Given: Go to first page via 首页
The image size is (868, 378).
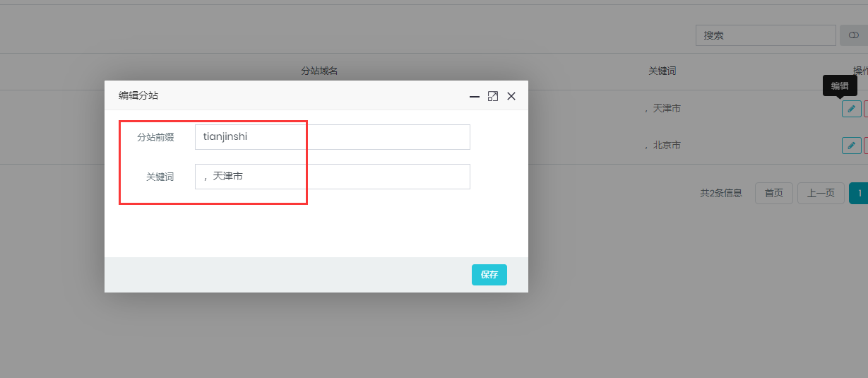Looking at the screenshot, I should click(x=773, y=193).
